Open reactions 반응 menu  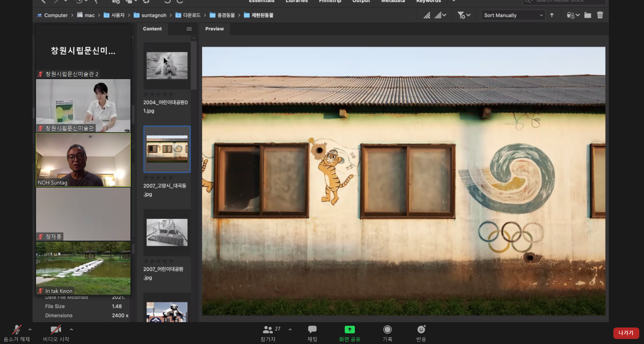tap(421, 333)
